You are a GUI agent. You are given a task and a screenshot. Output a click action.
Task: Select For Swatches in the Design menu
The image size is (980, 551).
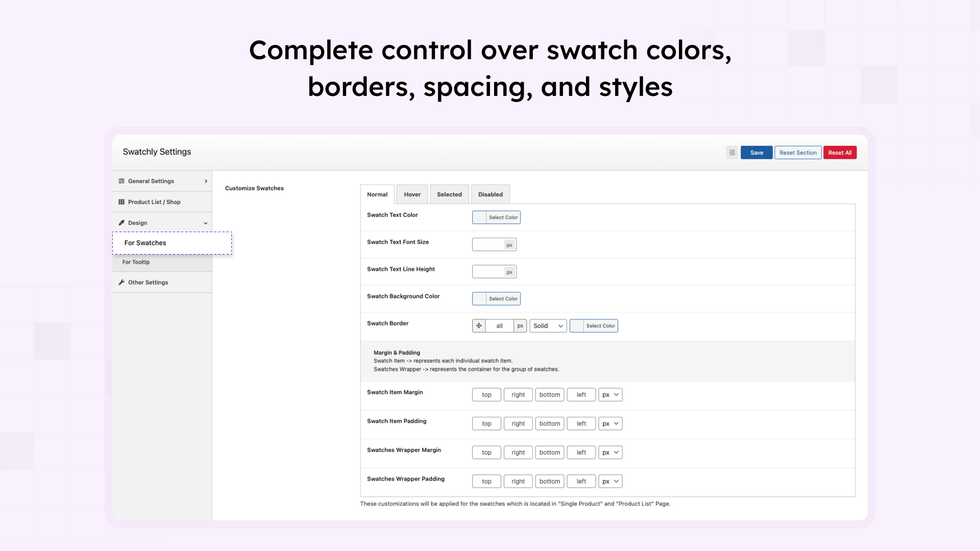click(x=145, y=242)
